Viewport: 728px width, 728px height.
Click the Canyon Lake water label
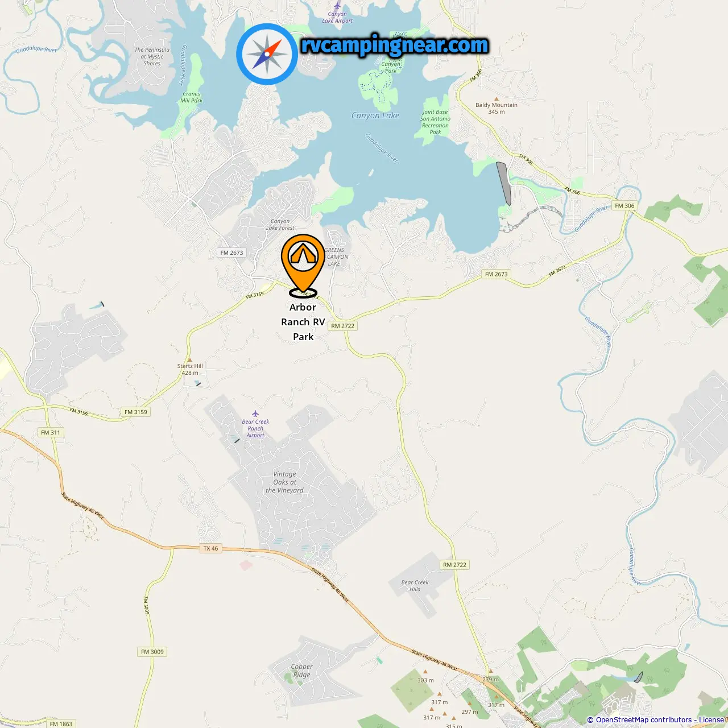(375, 115)
